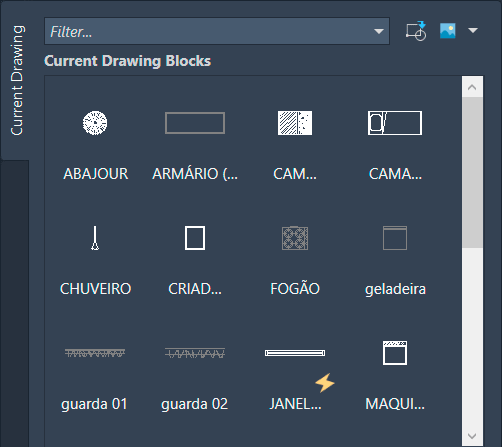This screenshot has height=447, width=502.
Task: Select the MAQUI... block icon
Action: tap(395, 353)
